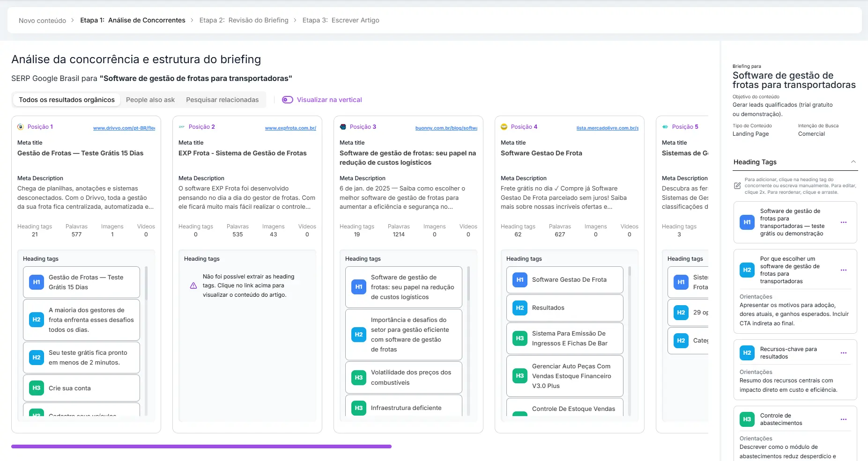868x461 pixels.
Task: Go to Etapa 3: Escrever Artigo
Action: coord(341,20)
